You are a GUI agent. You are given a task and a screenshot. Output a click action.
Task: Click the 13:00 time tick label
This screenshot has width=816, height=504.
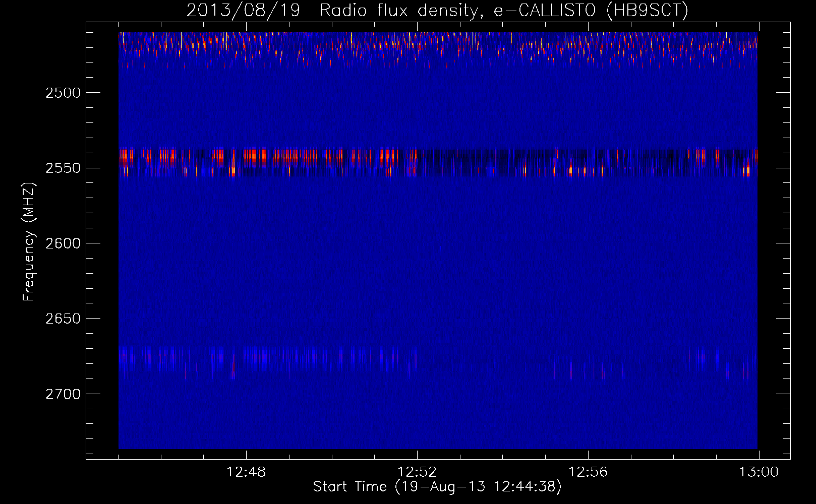click(759, 472)
